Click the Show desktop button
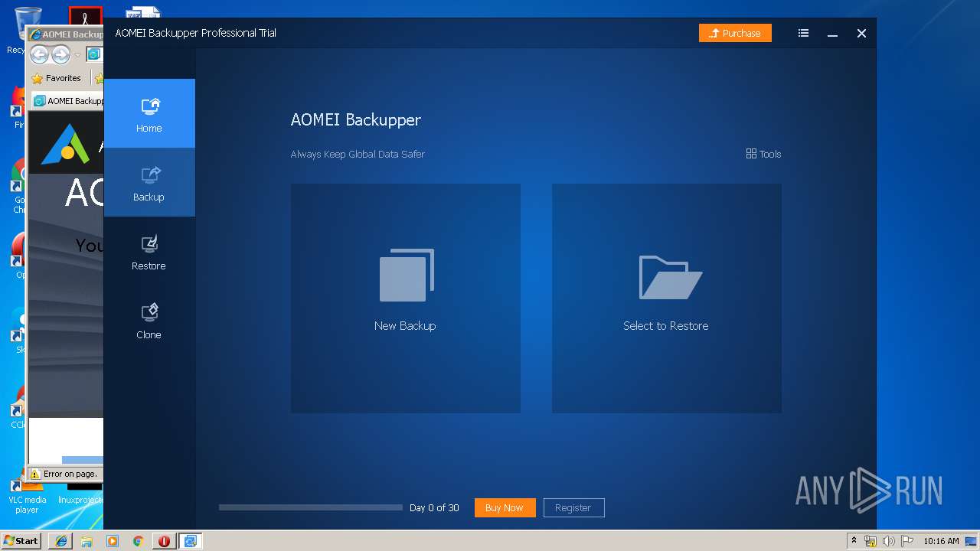Viewport: 980px width, 551px height. 971,541
